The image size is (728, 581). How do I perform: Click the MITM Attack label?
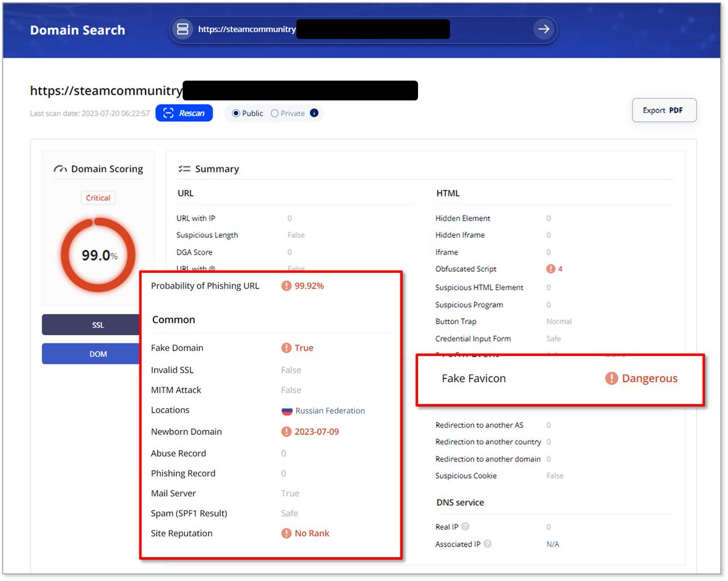176,390
